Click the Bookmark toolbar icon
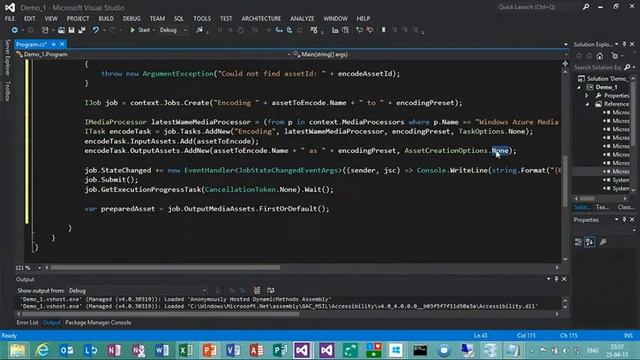The height and width of the screenshot is (360, 640). coord(383,30)
